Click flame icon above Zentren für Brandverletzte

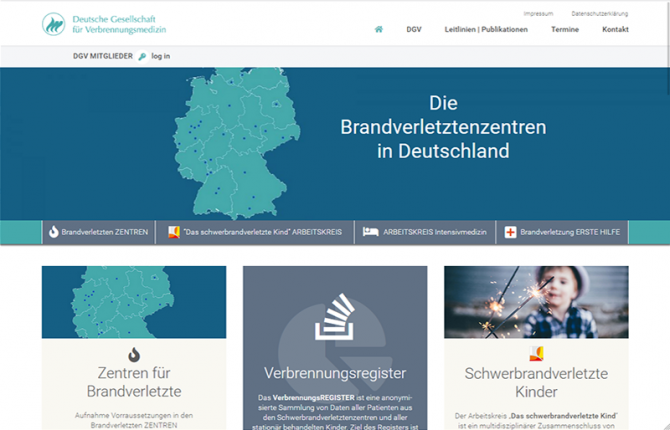(x=134, y=354)
